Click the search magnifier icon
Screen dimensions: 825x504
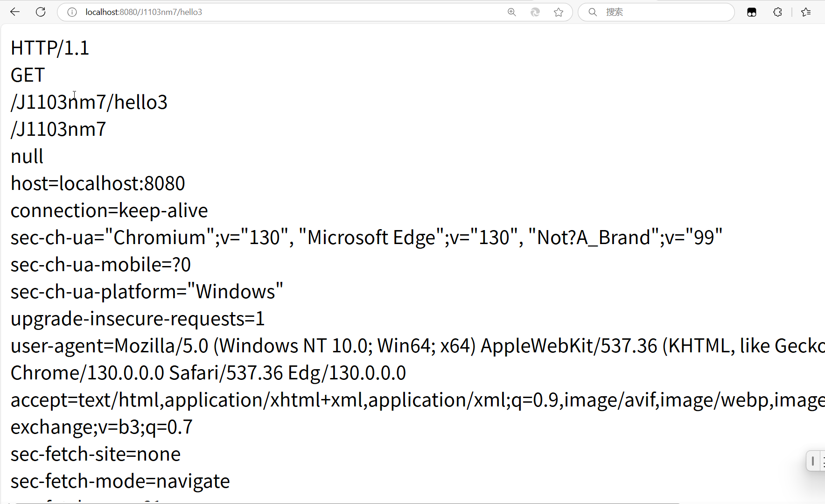[593, 12]
